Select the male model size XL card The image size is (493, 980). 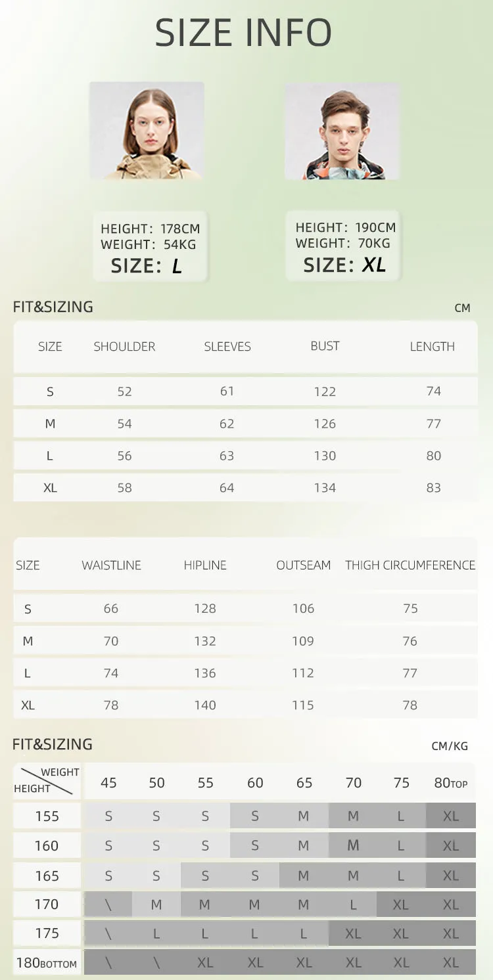[343, 246]
